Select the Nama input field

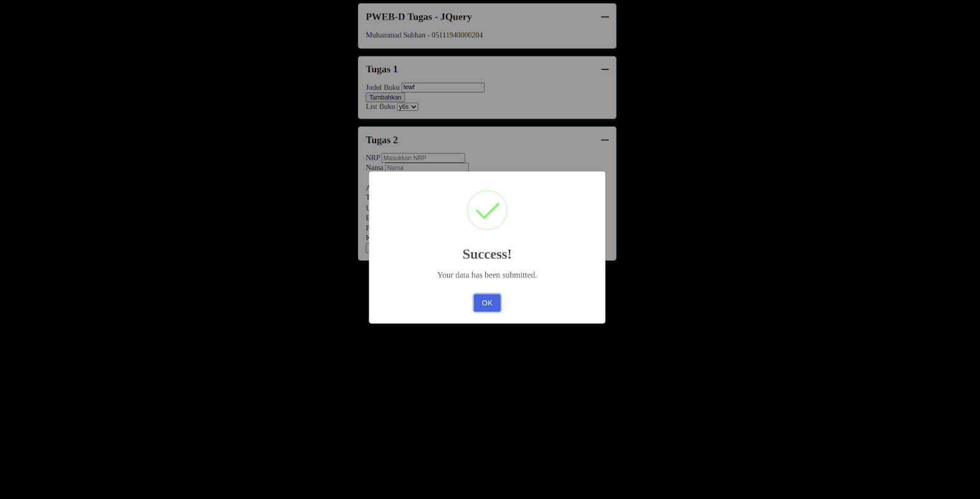[427, 167]
